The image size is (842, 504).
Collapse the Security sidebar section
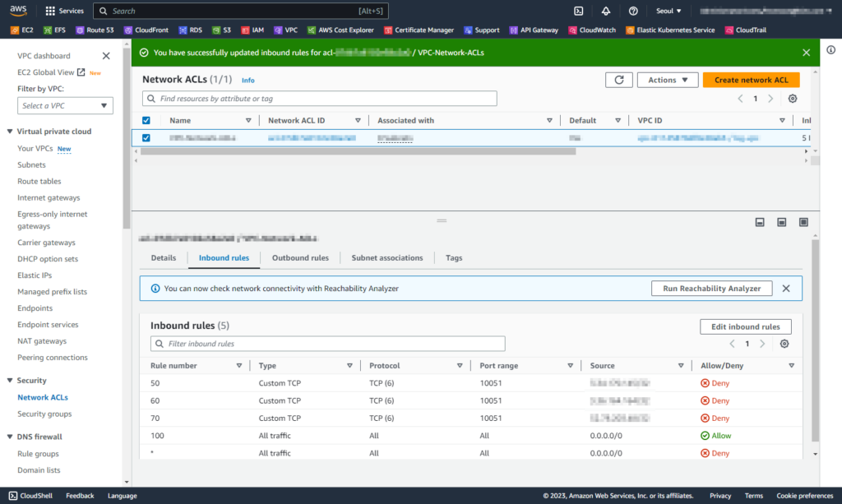[x=10, y=381]
